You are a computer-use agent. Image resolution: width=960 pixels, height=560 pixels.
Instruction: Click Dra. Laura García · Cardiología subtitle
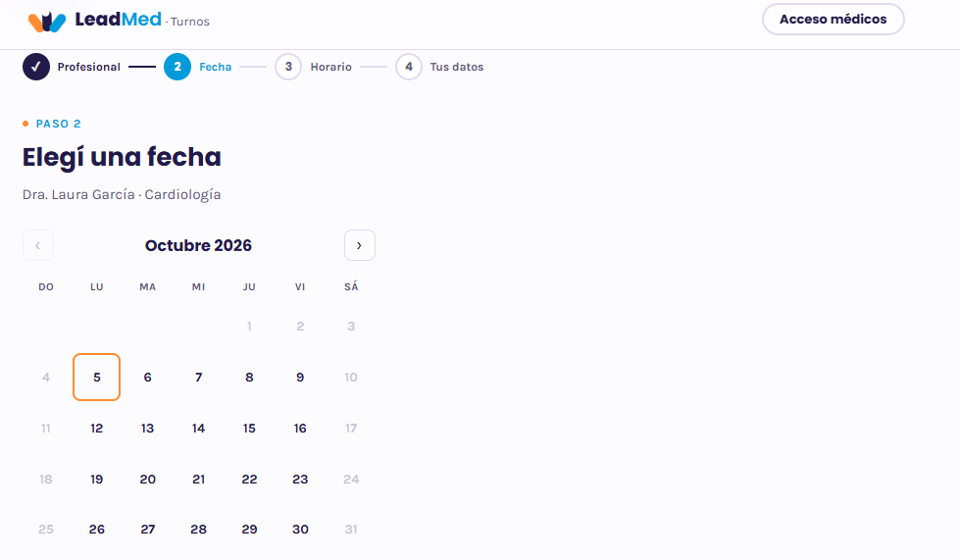pos(122,194)
